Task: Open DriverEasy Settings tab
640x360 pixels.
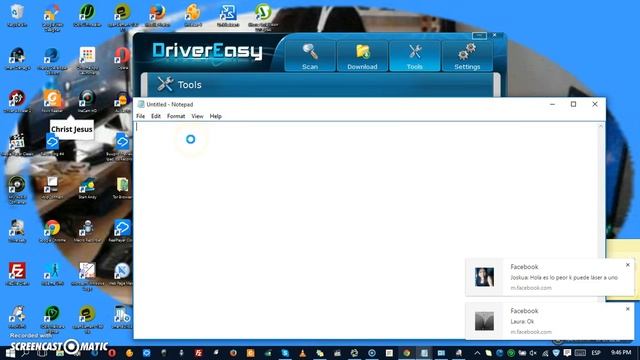Action: pyautogui.click(x=467, y=56)
